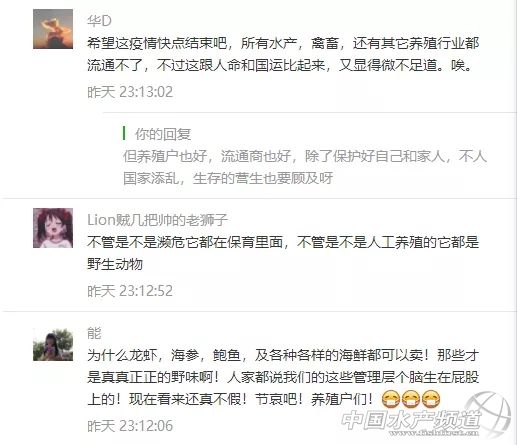The width and height of the screenshot is (517, 445).
Task: Click the comment about 野生动物
Action: click(x=283, y=253)
